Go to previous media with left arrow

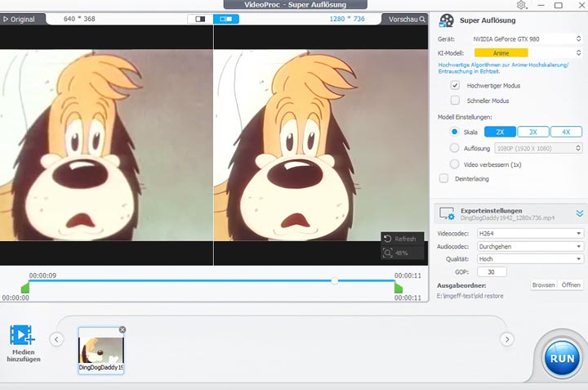tap(56, 339)
